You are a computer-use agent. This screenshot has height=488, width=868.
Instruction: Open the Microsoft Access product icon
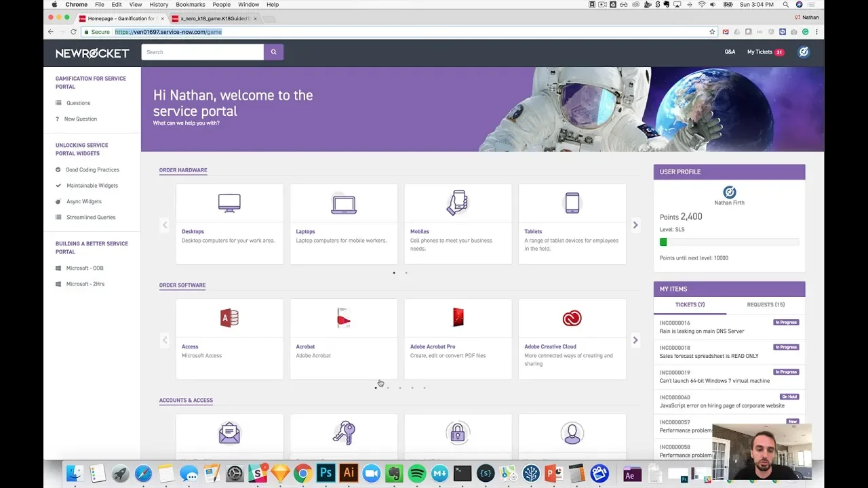[229, 318]
